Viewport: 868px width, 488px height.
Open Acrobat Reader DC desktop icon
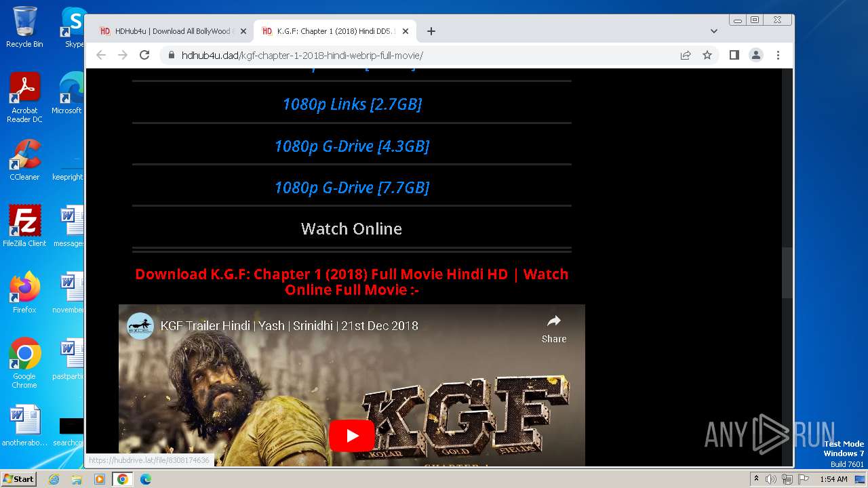[x=24, y=98]
